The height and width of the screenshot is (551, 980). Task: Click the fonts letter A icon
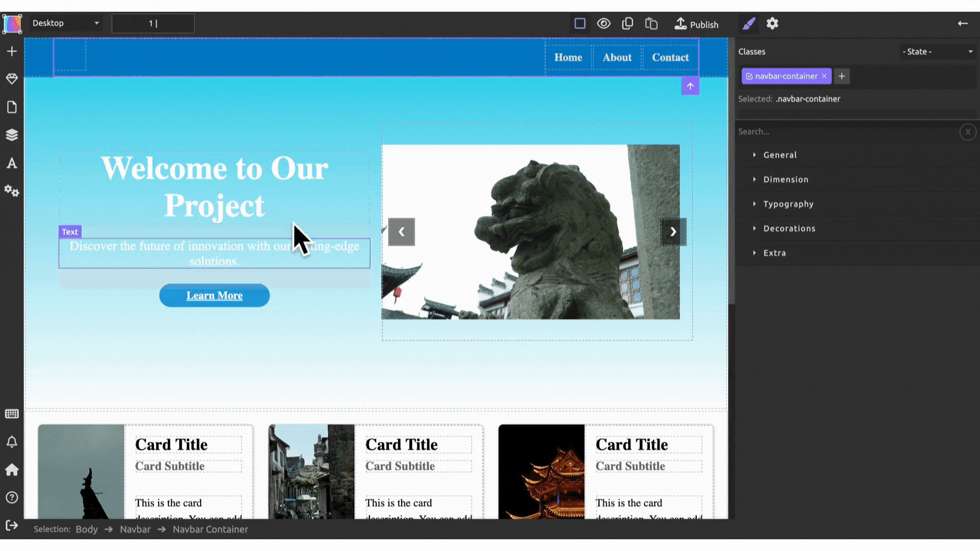[12, 163]
